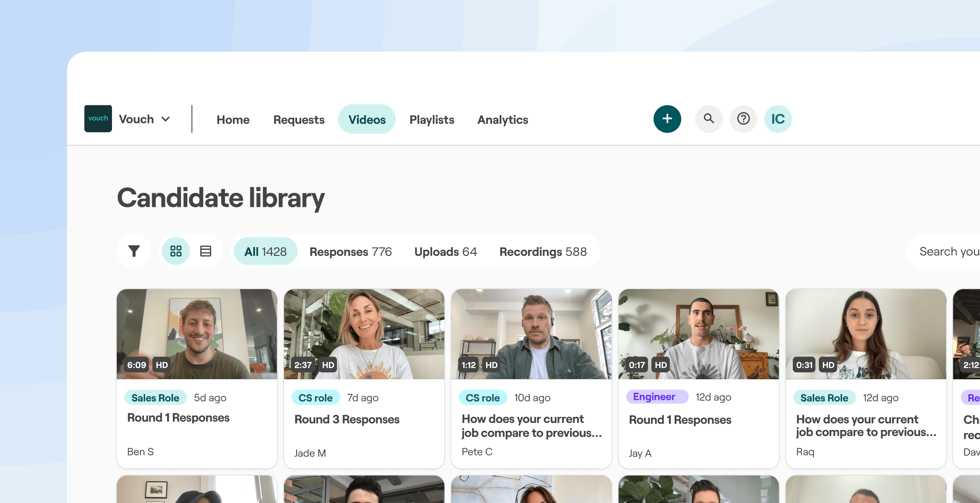Click Sales Role tag on Ben S card

tap(155, 398)
